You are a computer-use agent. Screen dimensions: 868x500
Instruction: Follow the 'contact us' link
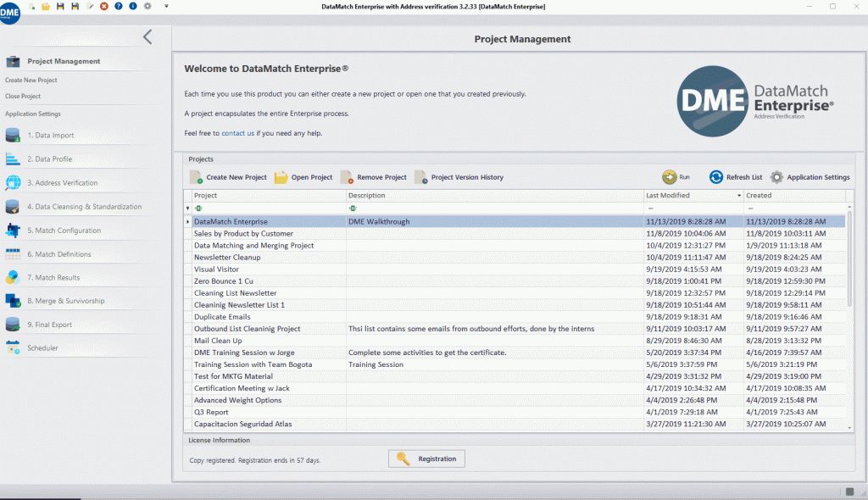point(237,133)
